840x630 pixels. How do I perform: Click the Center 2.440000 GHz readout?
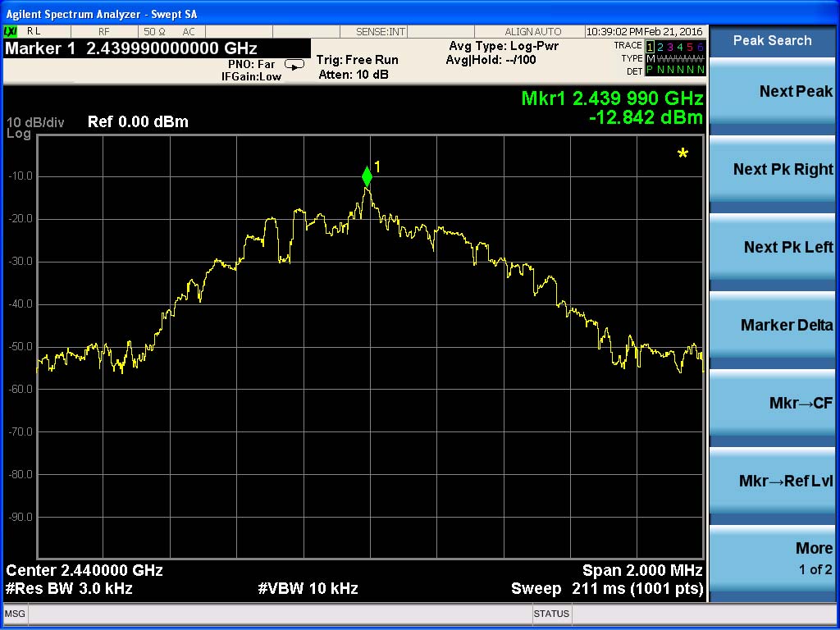pos(84,570)
